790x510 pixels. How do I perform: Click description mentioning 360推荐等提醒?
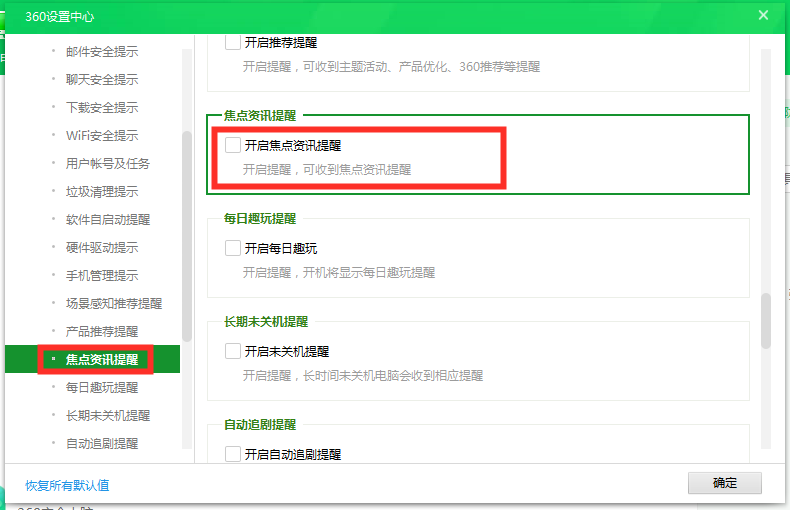tap(391, 67)
